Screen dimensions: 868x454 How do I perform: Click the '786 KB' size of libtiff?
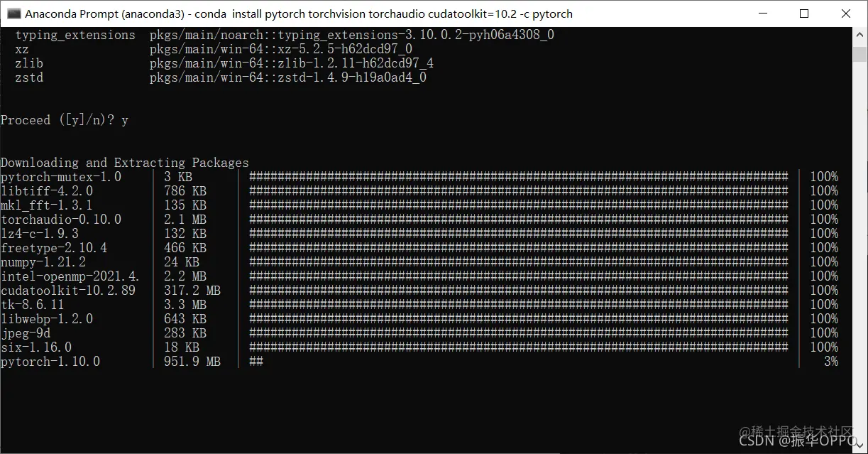[185, 191]
